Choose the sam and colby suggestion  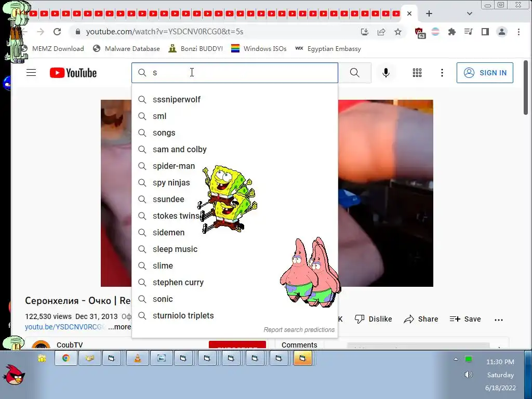point(235,149)
